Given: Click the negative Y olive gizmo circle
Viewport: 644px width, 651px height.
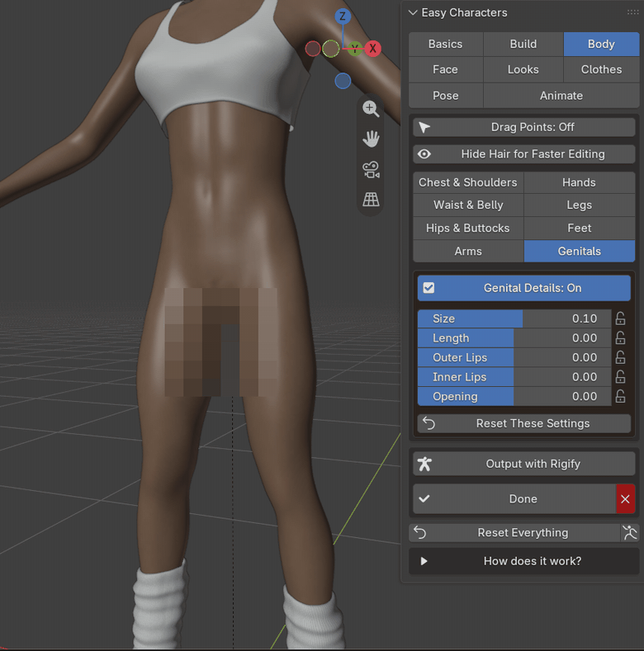Looking at the screenshot, I should pyautogui.click(x=331, y=49).
